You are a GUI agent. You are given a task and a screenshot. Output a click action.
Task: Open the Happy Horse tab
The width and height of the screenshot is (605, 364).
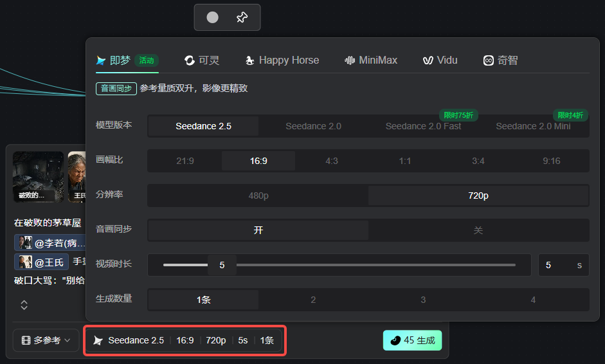[x=282, y=60]
